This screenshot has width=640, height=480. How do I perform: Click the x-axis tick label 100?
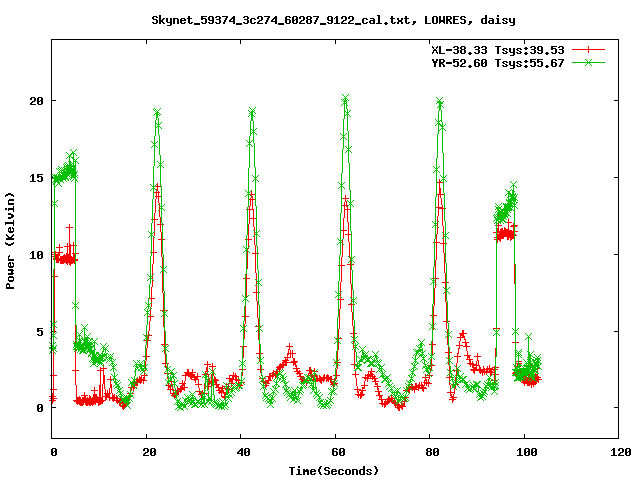click(527, 452)
